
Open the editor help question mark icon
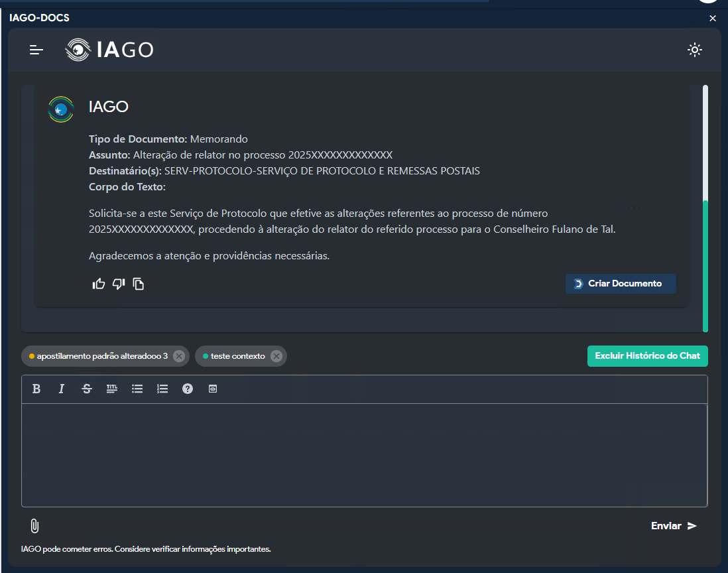click(188, 389)
